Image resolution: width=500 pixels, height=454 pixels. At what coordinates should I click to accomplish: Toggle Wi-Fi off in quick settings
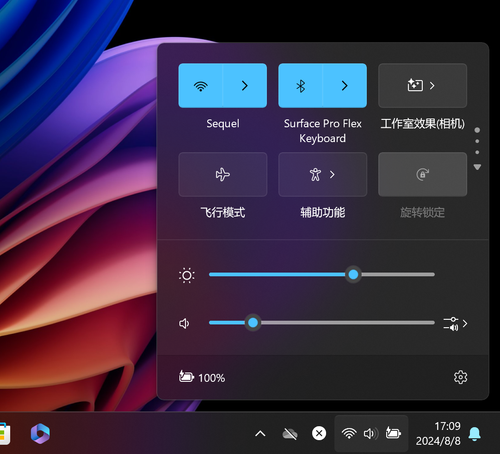click(200, 86)
